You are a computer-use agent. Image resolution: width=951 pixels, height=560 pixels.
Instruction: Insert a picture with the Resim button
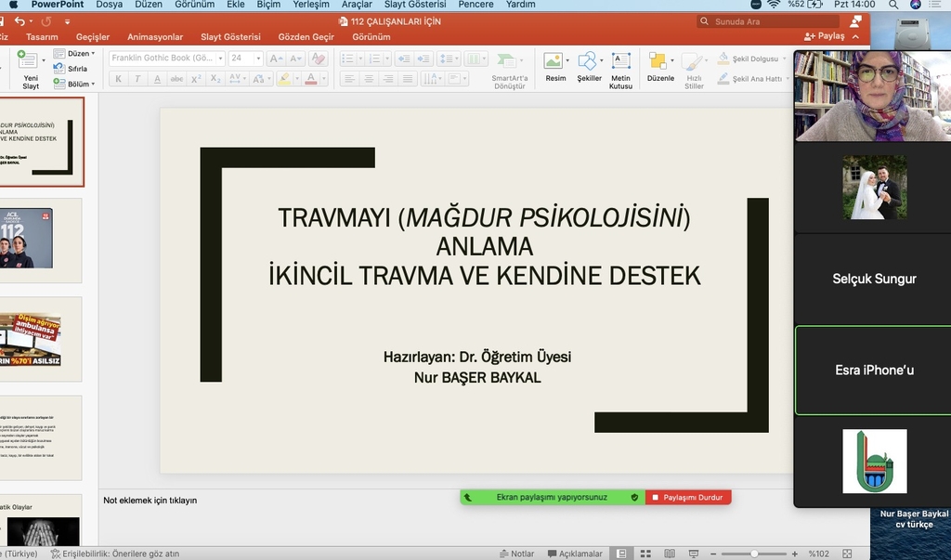(555, 67)
